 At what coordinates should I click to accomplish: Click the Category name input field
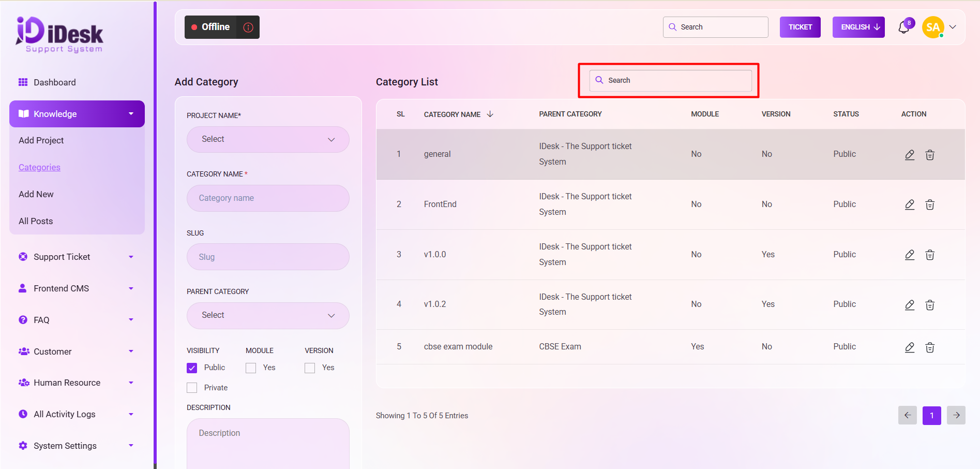pyautogui.click(x=268, y=198)
